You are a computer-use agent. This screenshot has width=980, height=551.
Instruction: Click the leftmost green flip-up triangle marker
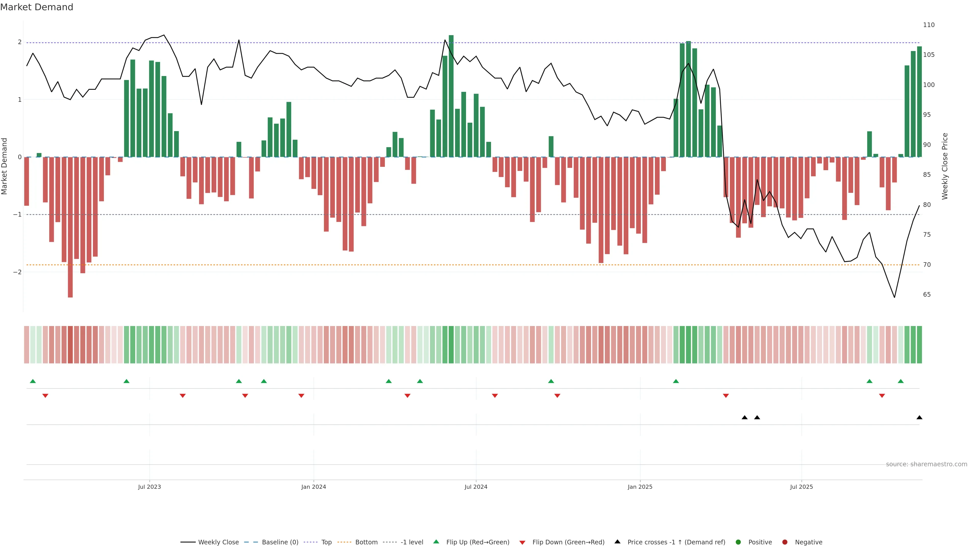[33, 381]
